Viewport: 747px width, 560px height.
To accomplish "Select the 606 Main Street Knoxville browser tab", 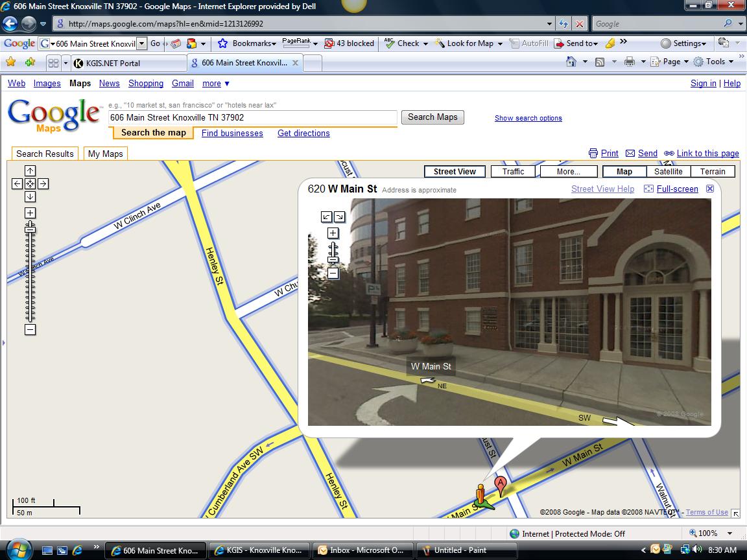I will tap(245, 62).
